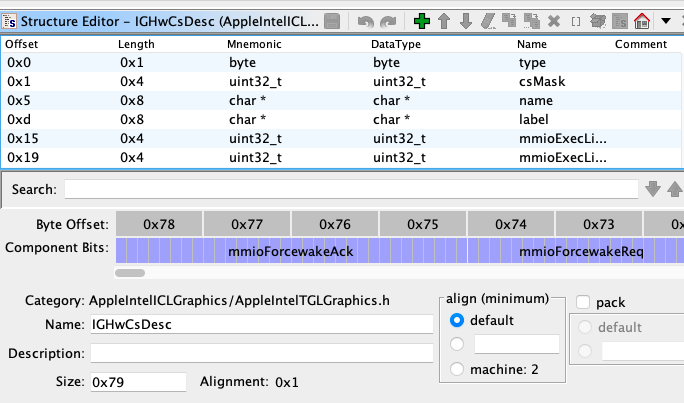The image size is (684, 403).
Task: Select the mmioForcewakeAck component bits block
Action: (x=291, y=251)
